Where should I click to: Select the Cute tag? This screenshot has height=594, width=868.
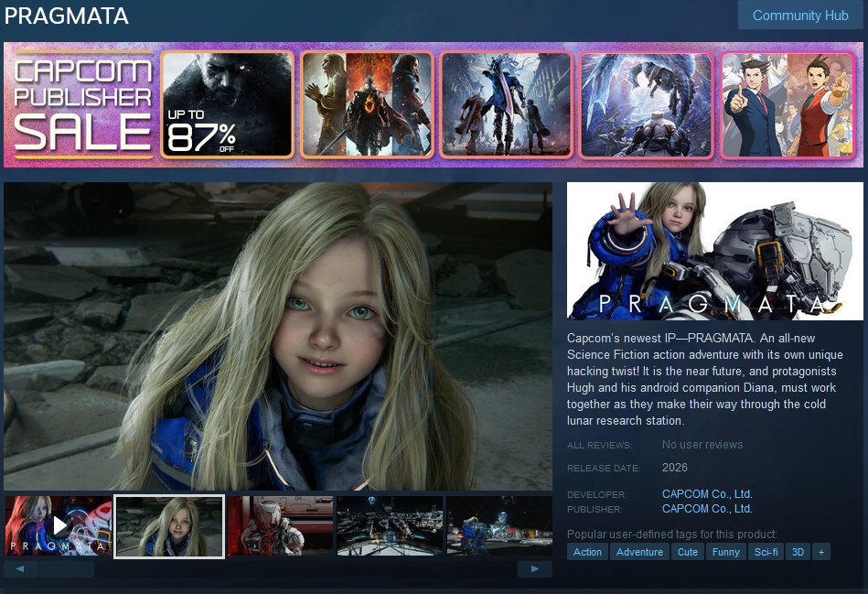pos(688,552)
